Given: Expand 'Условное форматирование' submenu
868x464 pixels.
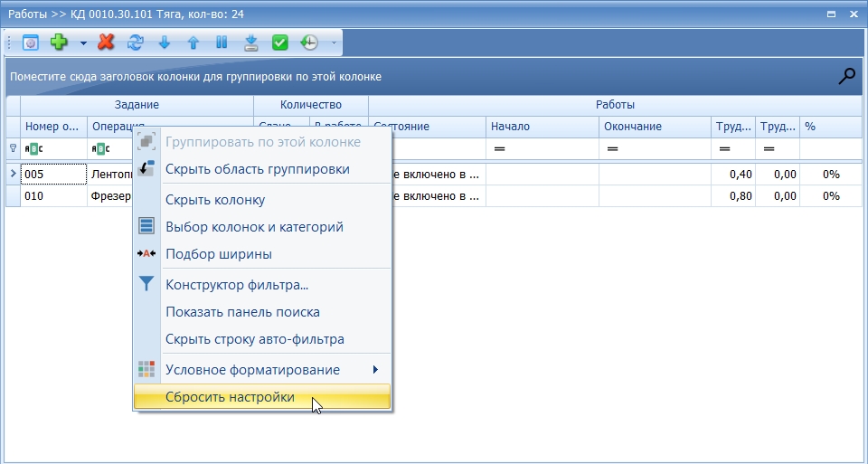Looking at the screenshot, I should 262,369.
